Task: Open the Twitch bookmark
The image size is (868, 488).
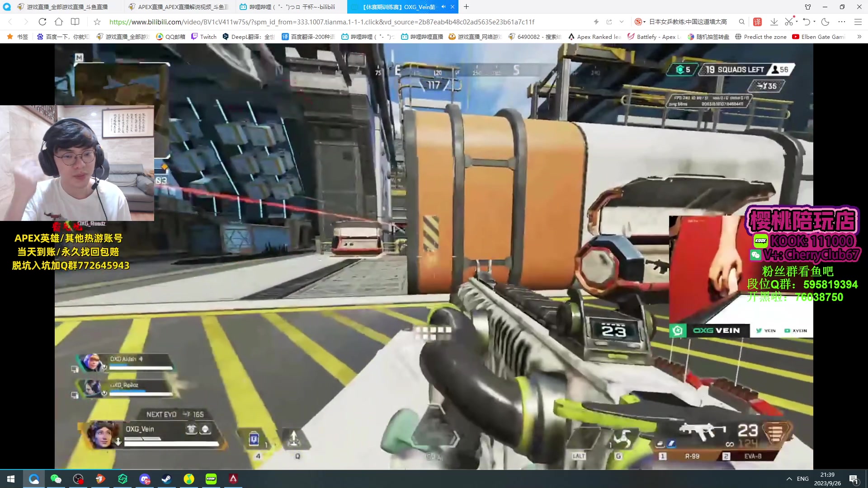Action: click(204, 37)
